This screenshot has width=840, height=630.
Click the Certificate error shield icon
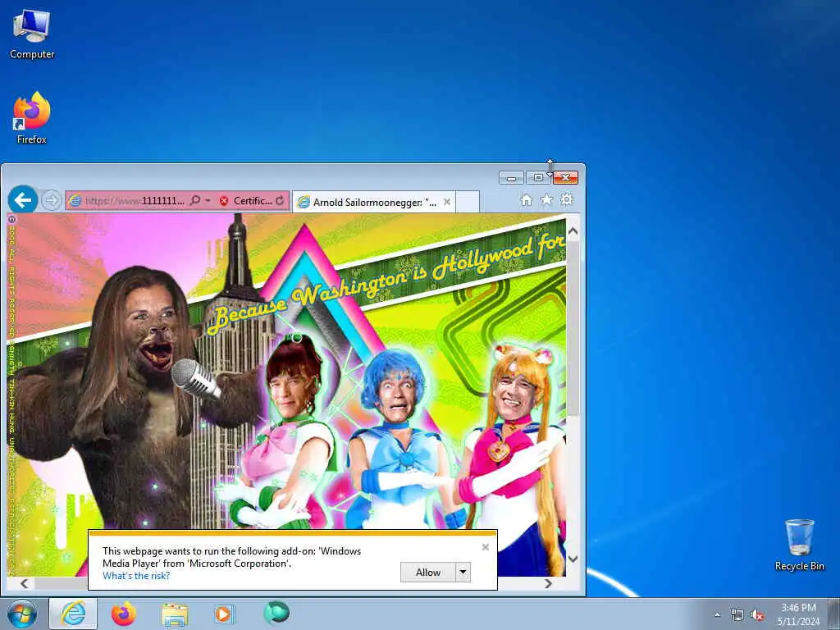click(224, 201)
